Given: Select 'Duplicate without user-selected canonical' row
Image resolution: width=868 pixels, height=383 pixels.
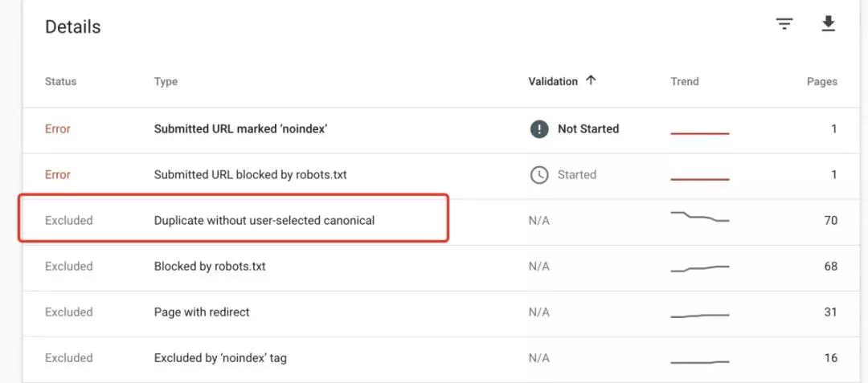Looking at the screenshot, I should [x=433, y=221].
